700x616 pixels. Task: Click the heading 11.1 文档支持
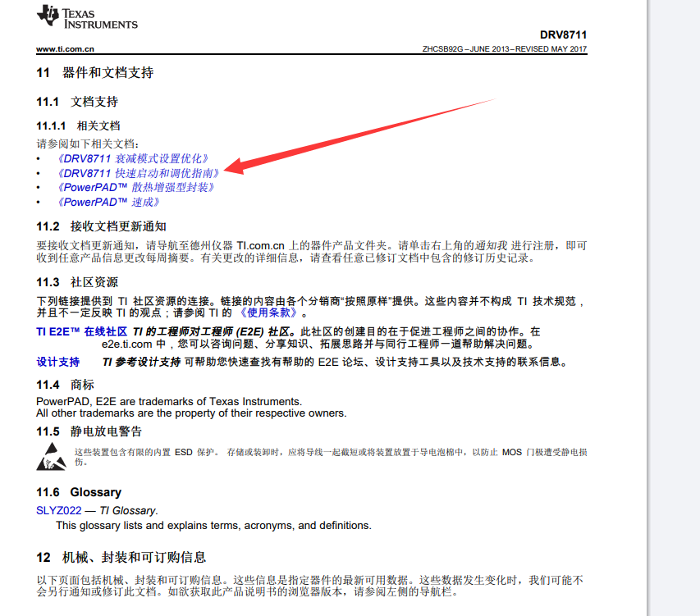click(77, 102)
